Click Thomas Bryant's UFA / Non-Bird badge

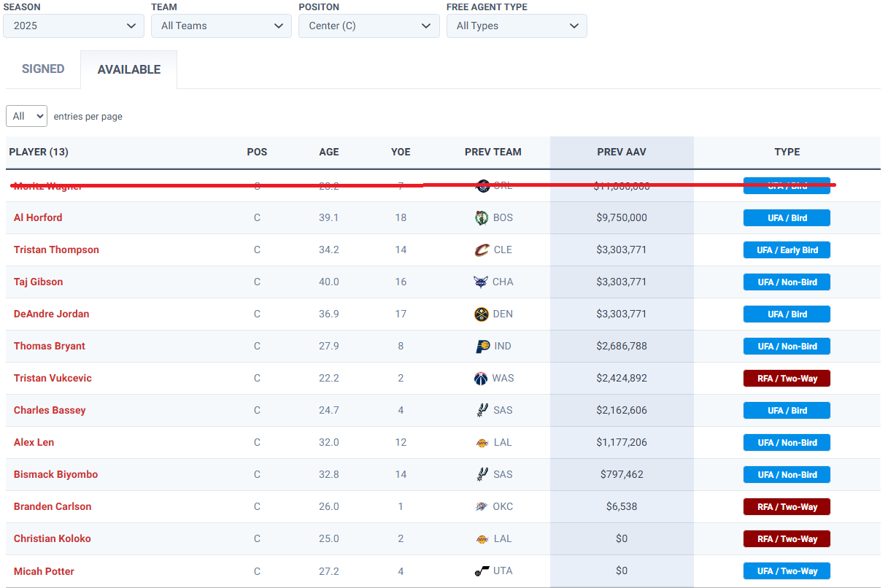787,346
